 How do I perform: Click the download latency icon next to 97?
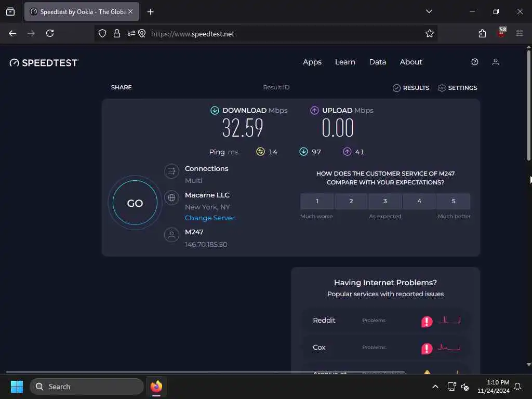click(x=303, y=151)
